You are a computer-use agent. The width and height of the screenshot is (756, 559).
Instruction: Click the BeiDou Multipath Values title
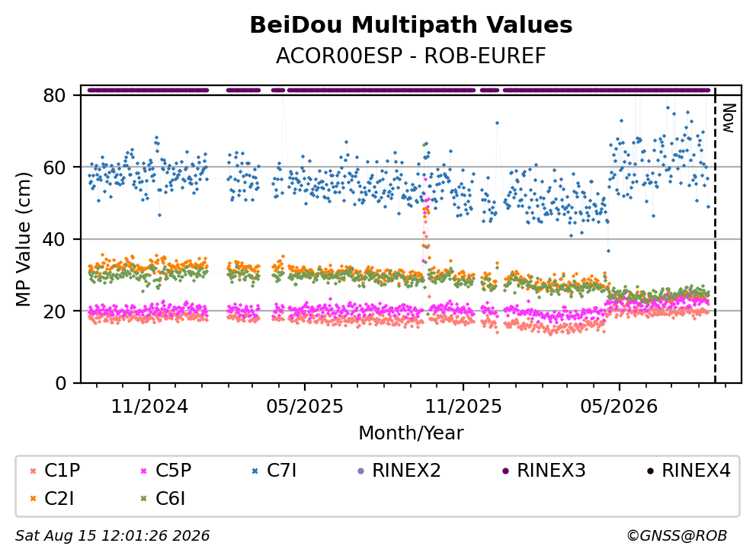coord(411,25)
